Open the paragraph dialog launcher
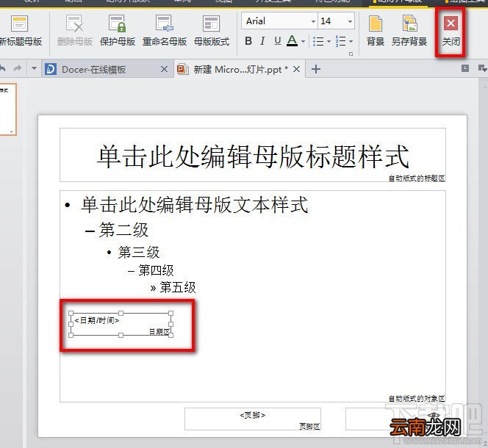The image size is (488, 448). pos(351,54)
